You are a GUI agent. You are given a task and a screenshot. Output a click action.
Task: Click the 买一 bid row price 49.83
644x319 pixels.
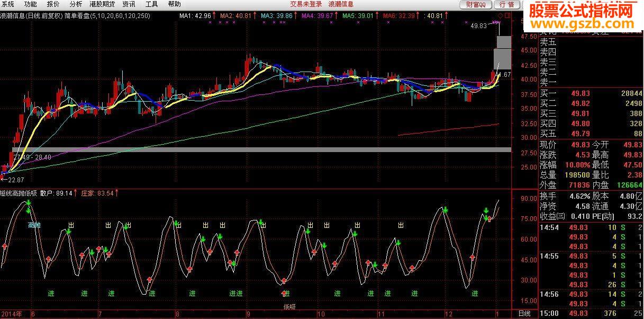(x=580, y=93)
